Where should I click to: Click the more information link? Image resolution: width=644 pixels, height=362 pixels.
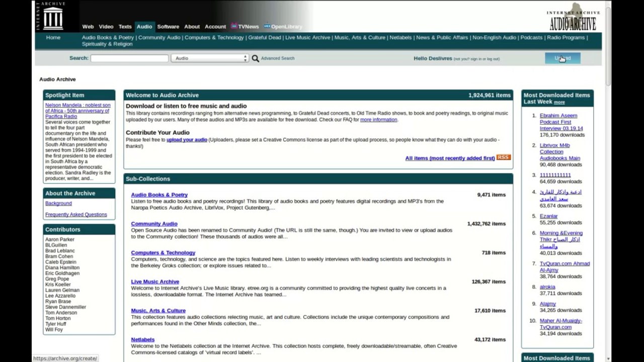pyautogui.click(x=378, y=120)
